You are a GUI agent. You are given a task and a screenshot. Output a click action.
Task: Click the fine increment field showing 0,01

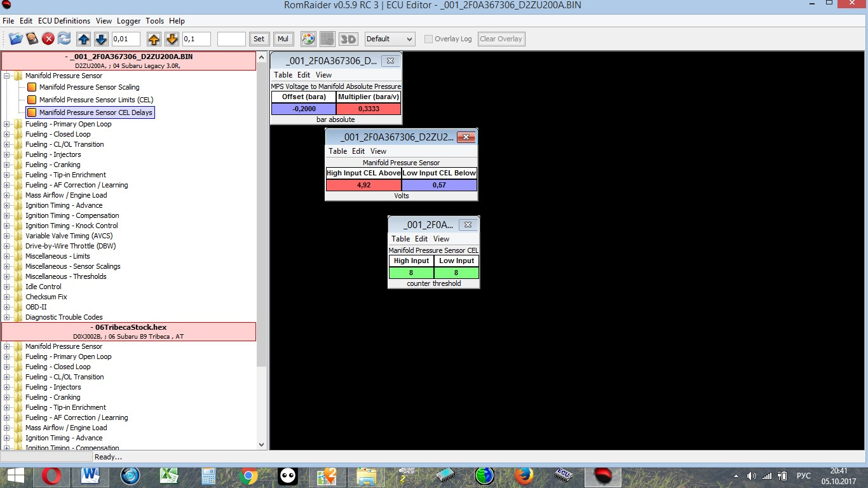[126, 39]
